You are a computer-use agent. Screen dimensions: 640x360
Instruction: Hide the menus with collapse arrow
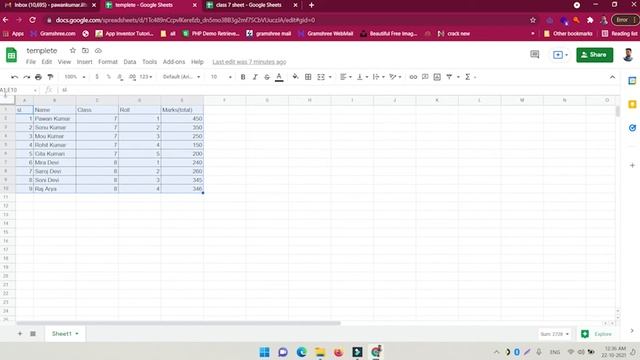(x=612, y=77)
